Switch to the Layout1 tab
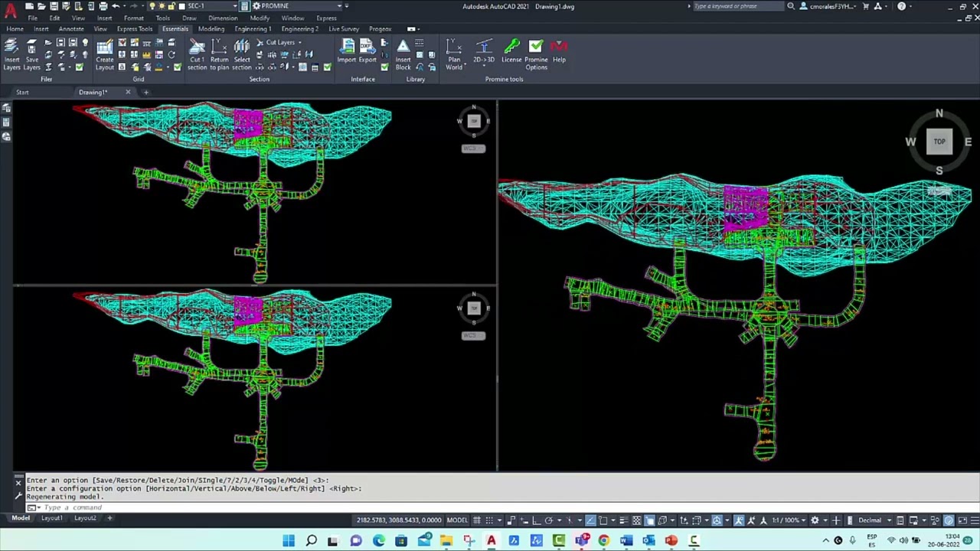The width and height of the screenshot is (980, 551). [52, 518]
